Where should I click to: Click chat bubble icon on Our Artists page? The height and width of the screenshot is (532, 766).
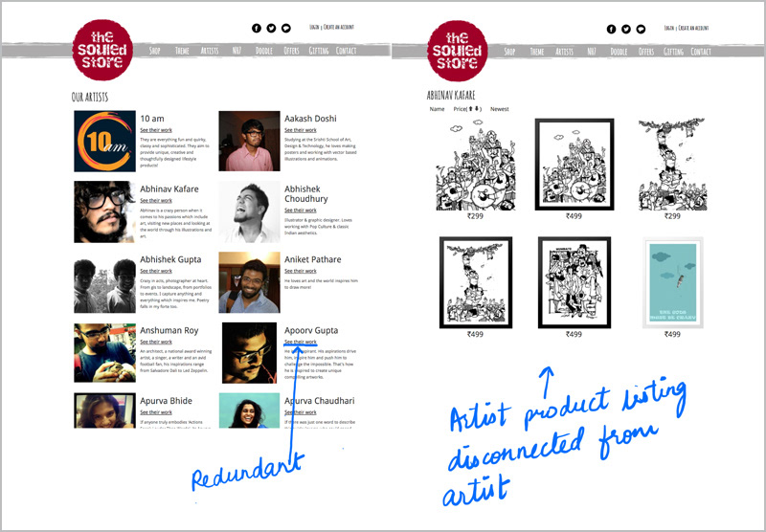tap(286, 29)
